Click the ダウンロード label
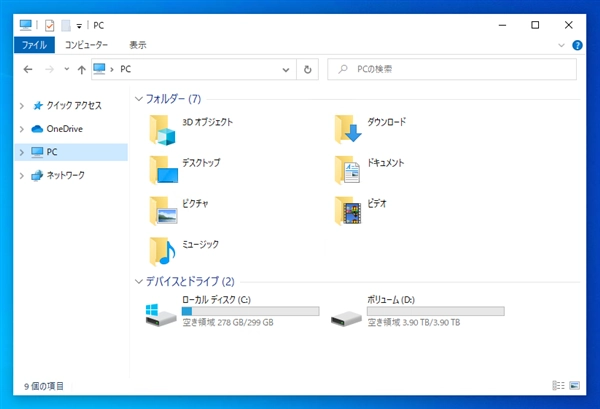Image resolution: width=600 pixels, height=409 pixels. (386, 122)
